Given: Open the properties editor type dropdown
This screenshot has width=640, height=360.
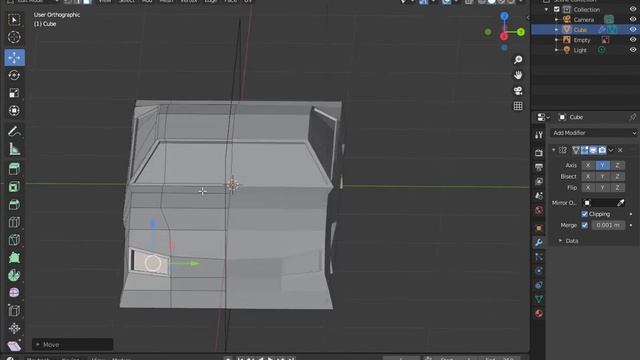Looking at the screenshot, I should coord(543,117).
